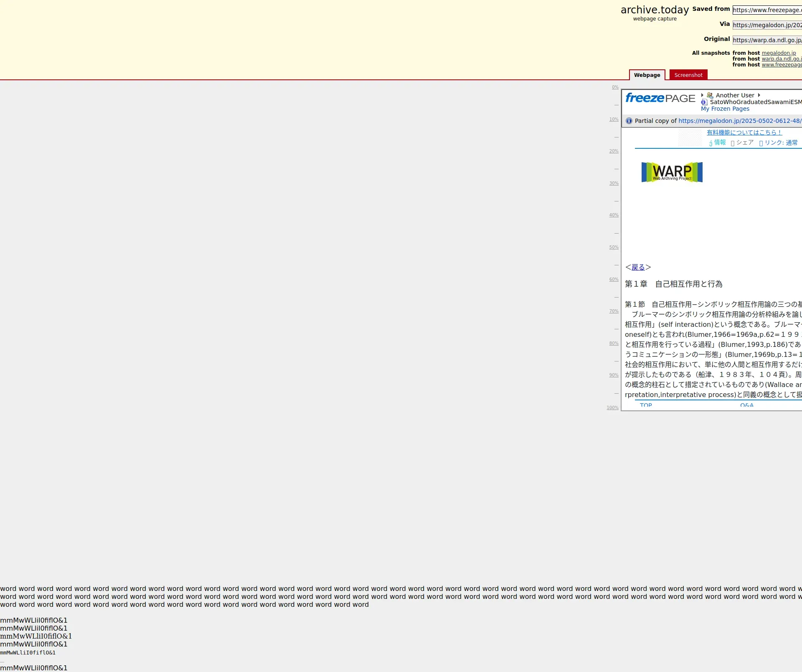Image resolution: width=802 pixels, height=672 pixels.
Task: Click the 情報 info icon link
Action: [717, 143]
